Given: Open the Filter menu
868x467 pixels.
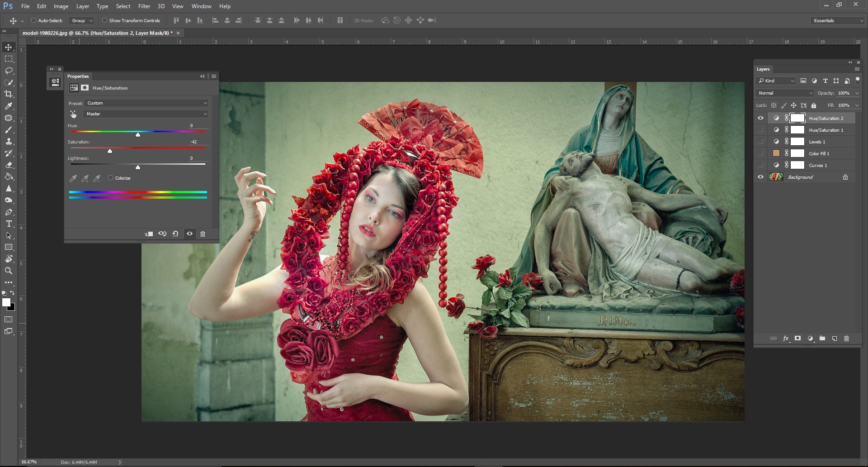Looking at the screenshot, I should coord(144,6).
